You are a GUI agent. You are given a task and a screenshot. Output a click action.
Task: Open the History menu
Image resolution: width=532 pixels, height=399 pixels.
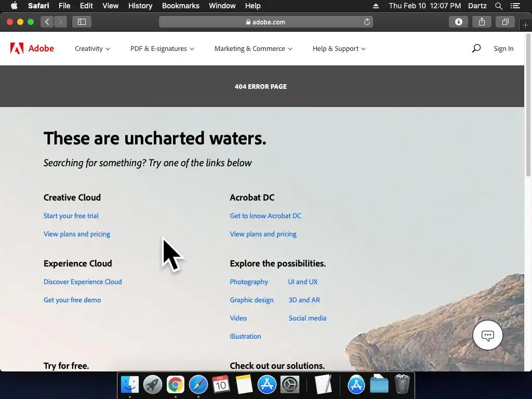pos(140,6)
